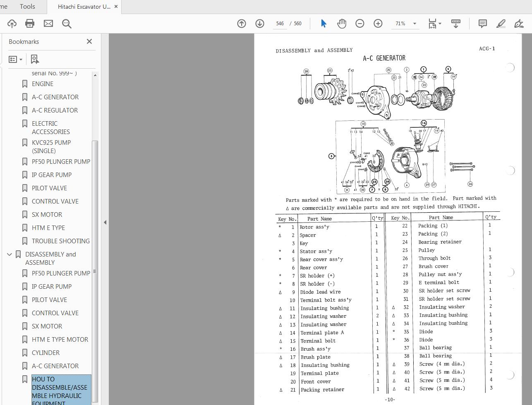Zoom into the document

click(x=378, y=24)
